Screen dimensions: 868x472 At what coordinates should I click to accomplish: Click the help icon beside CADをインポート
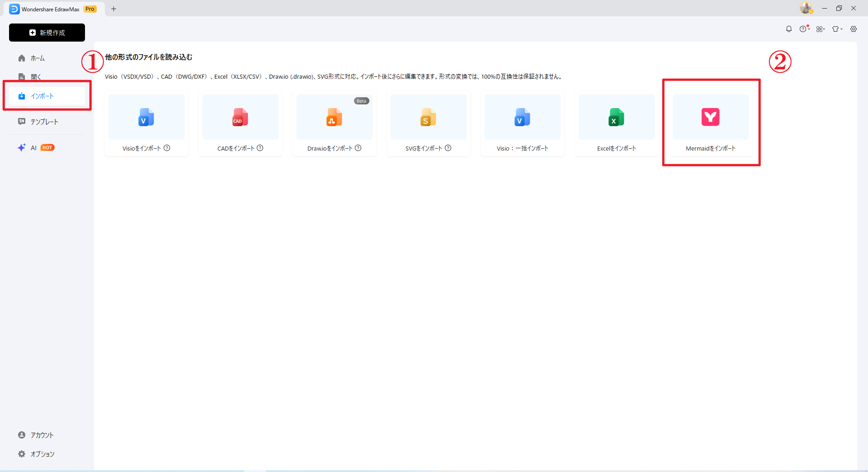[x=260, y=148]
